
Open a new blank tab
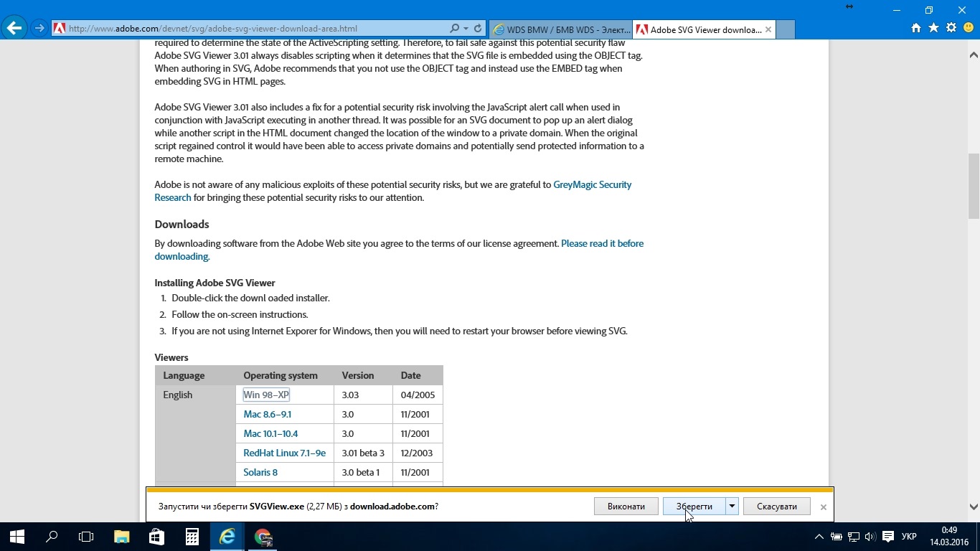coord(786,29)
